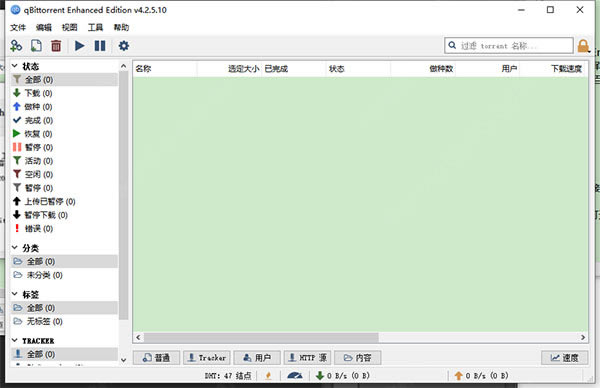
Task: Click torrent list scroll left arrow
Action: click(138, 337)
